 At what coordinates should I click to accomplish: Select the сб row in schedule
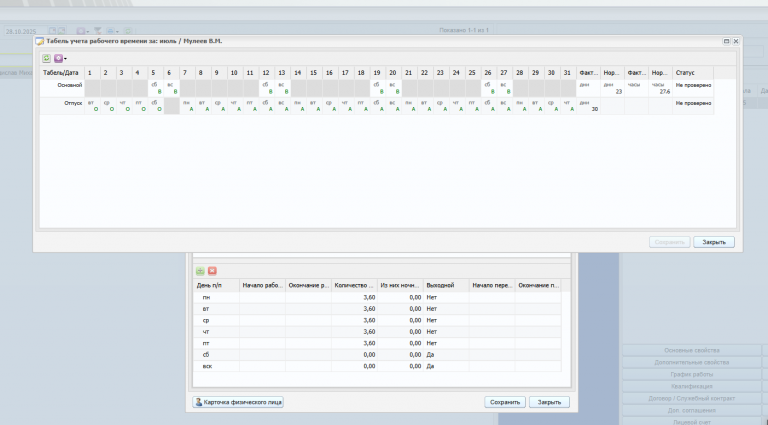pos(377,354)
